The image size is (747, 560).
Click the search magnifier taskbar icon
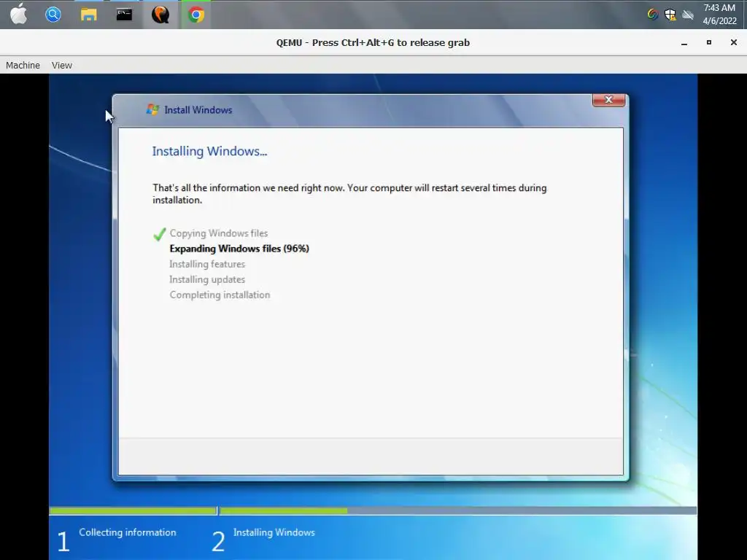pyautogui.click(x=53, y=15)
